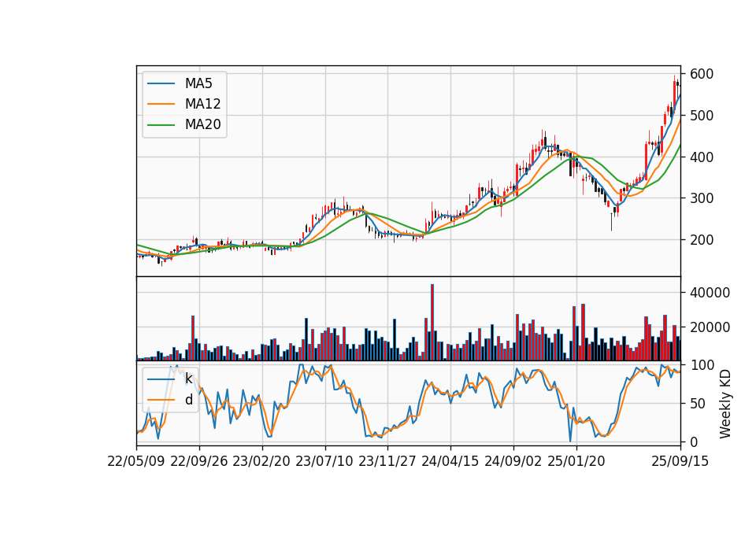The height and width of the screenshot is (543, 756).
Task: Click the green MA20 legend line sample
Action: 161,125
